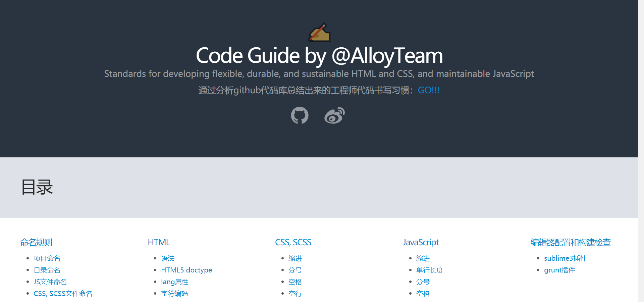Screen dimensions: 644x302
Task: Go to 项目命名 entry
Action: pos(47,258)
